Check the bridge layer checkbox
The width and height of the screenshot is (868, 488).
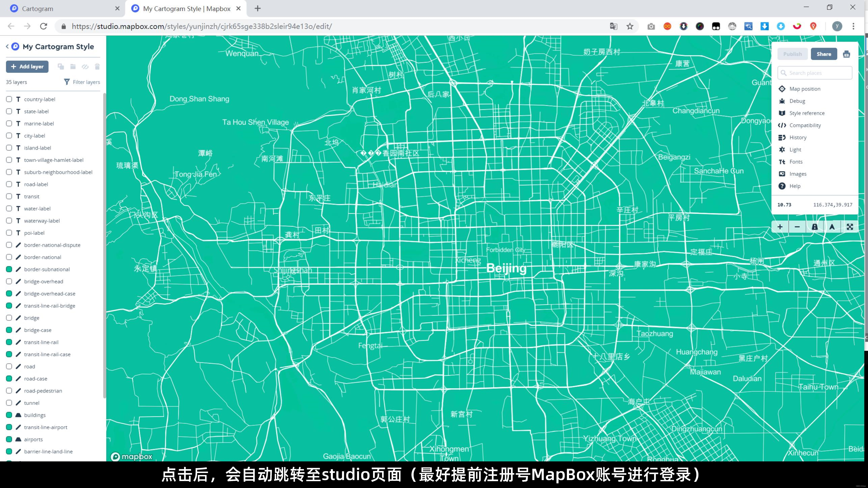coord(9,318)
